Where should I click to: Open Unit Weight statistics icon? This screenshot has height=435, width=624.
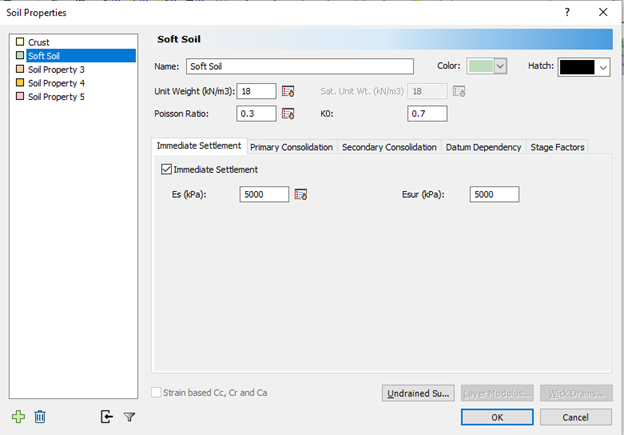(288, 91)
